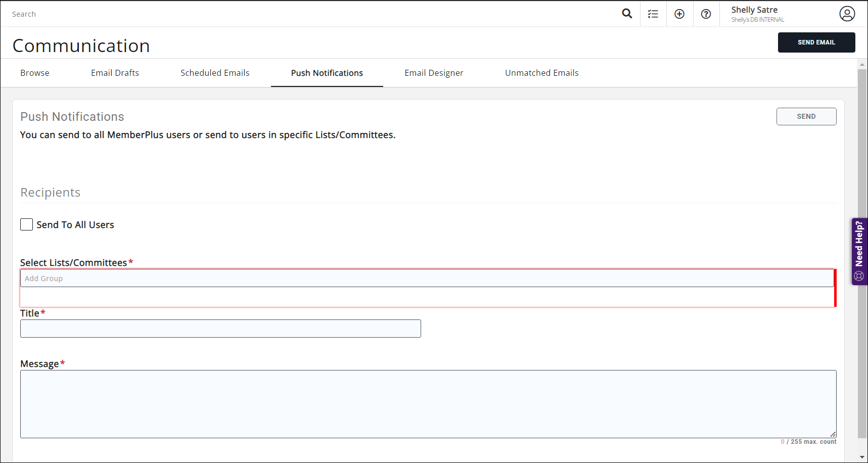Click the top Search field
This screenshot has width=868, height=463.
coord(303,14)
